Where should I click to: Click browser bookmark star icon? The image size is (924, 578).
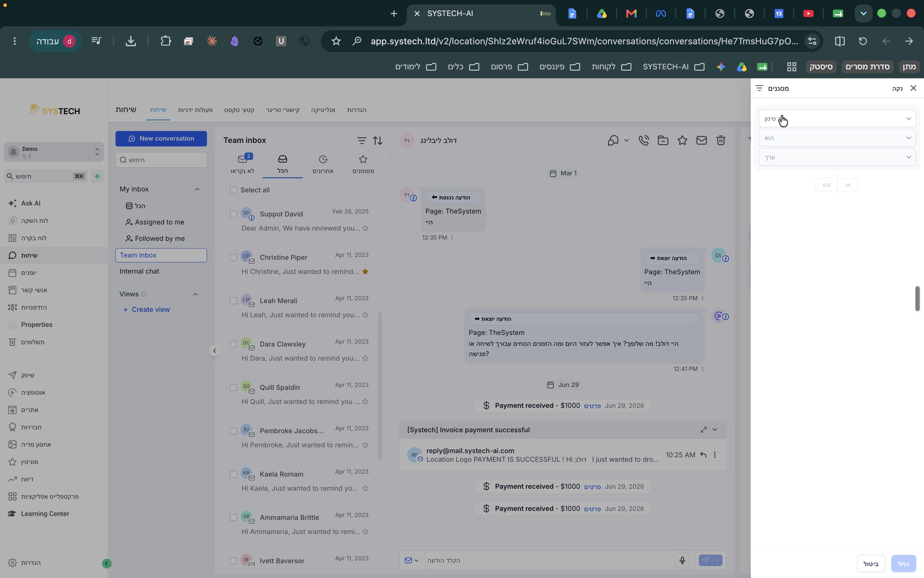(336, 41)
